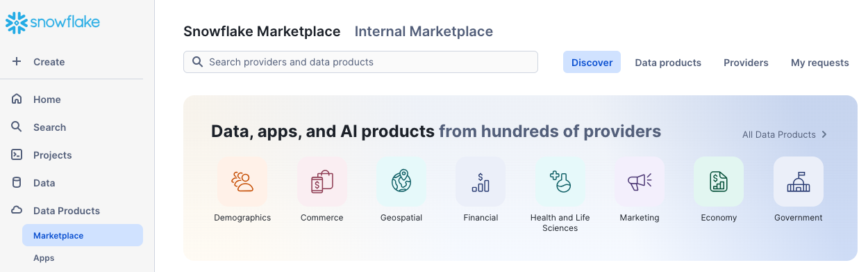Open the Government building icon
The width and height of the screenshot is (868, 272).
tap(798, 182)
